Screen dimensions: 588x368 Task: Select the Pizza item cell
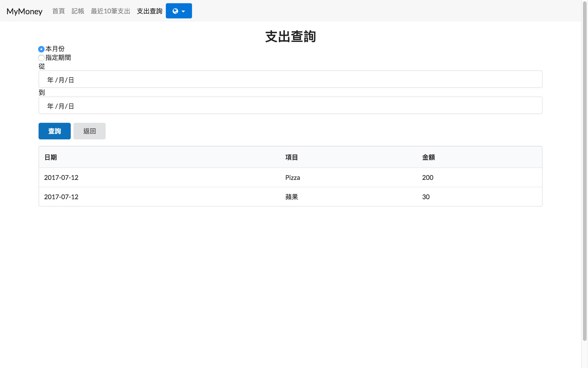click(x=293, y=178)
